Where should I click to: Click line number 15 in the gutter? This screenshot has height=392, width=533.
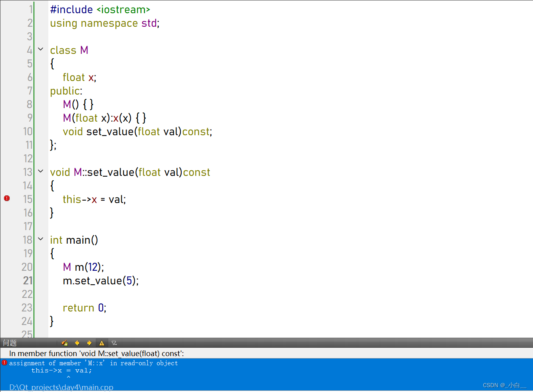coord(28,199)
